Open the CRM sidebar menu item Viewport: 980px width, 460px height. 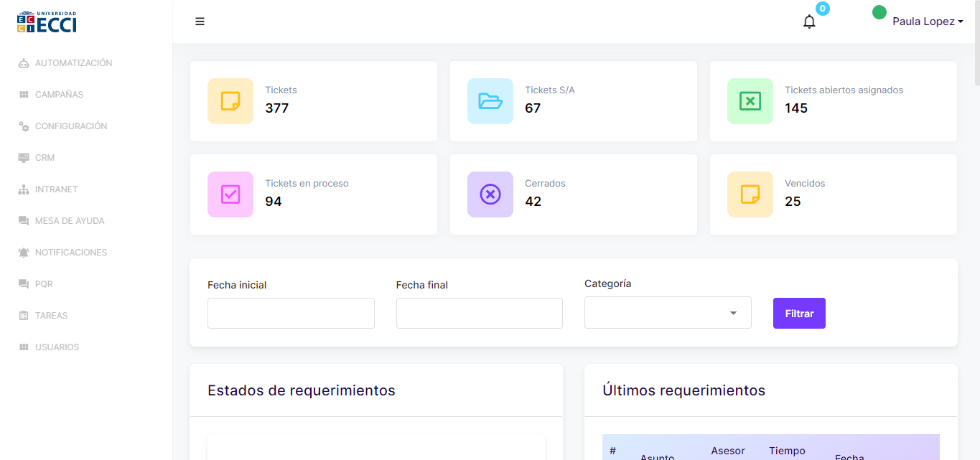pos(45,158)
